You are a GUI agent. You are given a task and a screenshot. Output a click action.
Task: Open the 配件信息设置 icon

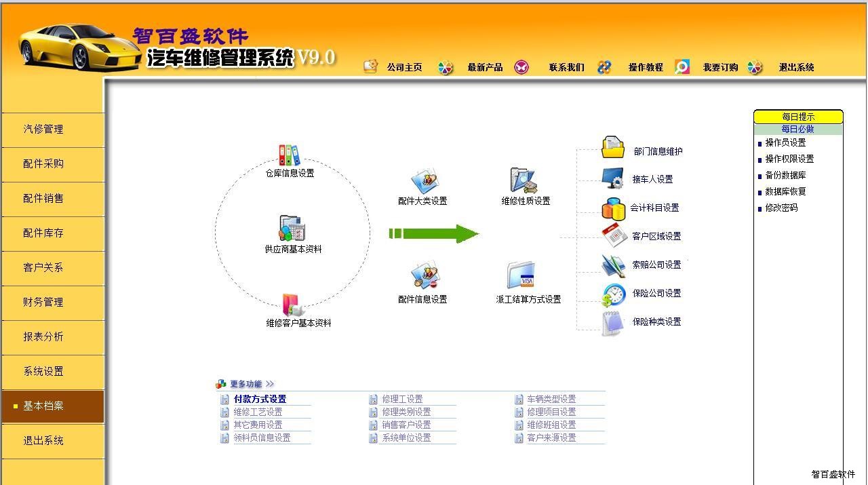click(x=425, y=276)
